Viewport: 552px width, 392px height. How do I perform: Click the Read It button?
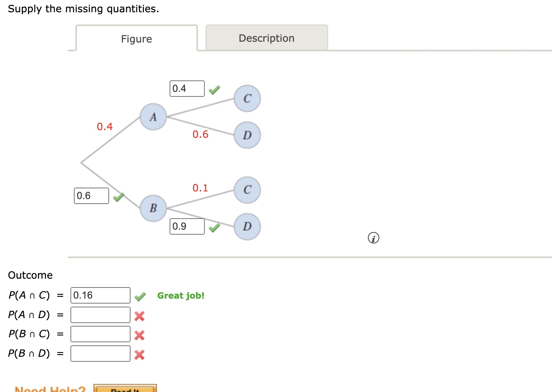[x=126, y=390]
